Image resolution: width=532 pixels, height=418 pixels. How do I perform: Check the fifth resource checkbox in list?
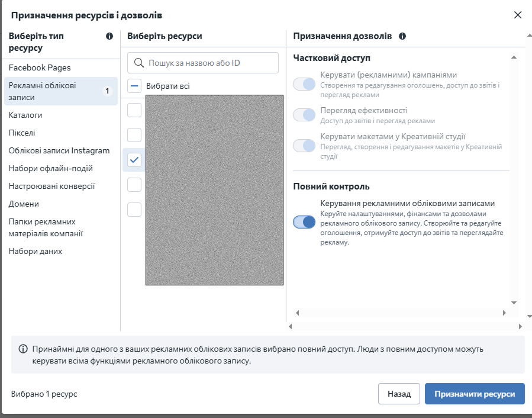click(x=134, y=210)
